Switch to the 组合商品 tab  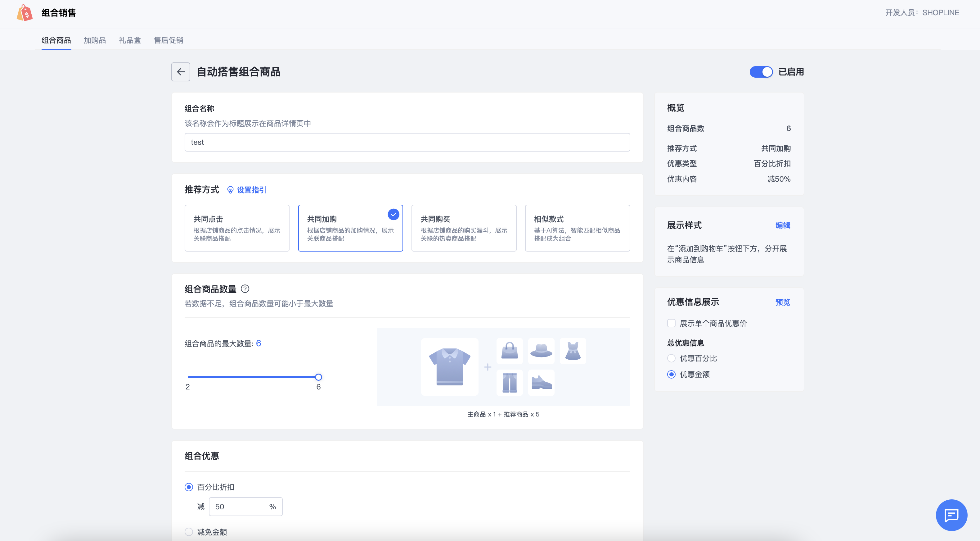click(56, 40)
